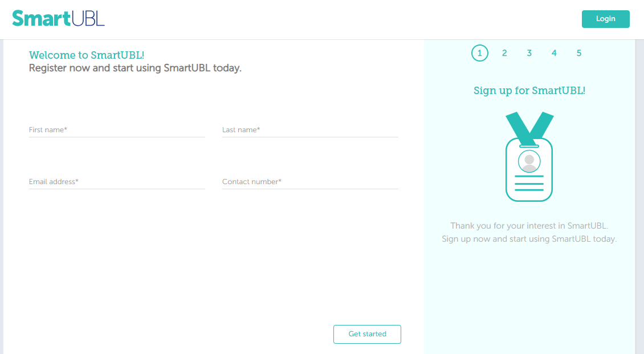Viewport: 644px width, 354px height.
Task: Focus the First name field
Action: 117,130
